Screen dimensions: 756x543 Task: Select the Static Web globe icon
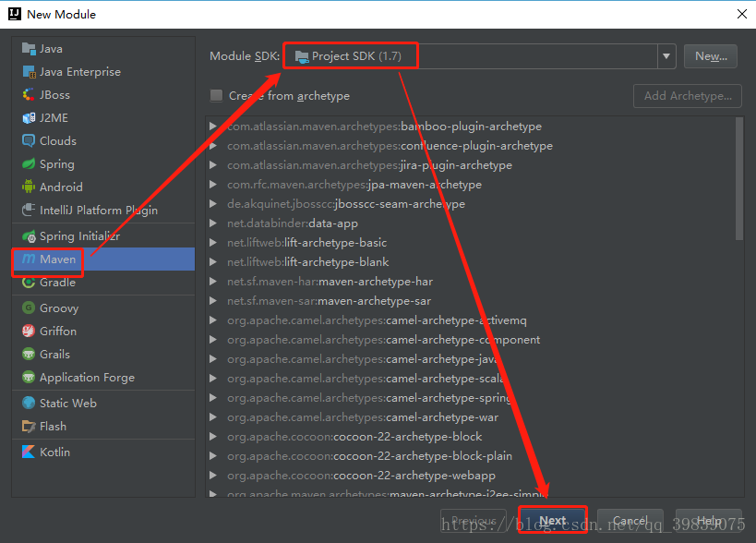pos(29,403)
